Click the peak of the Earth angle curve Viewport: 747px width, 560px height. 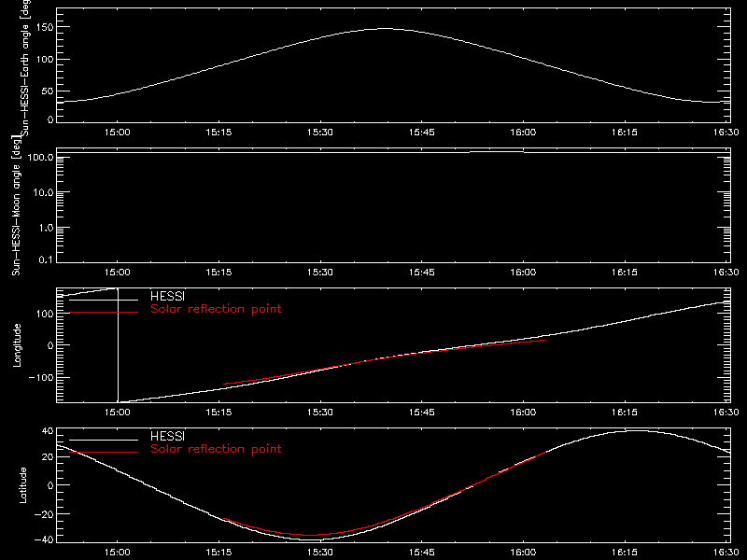tap(384, 29)
